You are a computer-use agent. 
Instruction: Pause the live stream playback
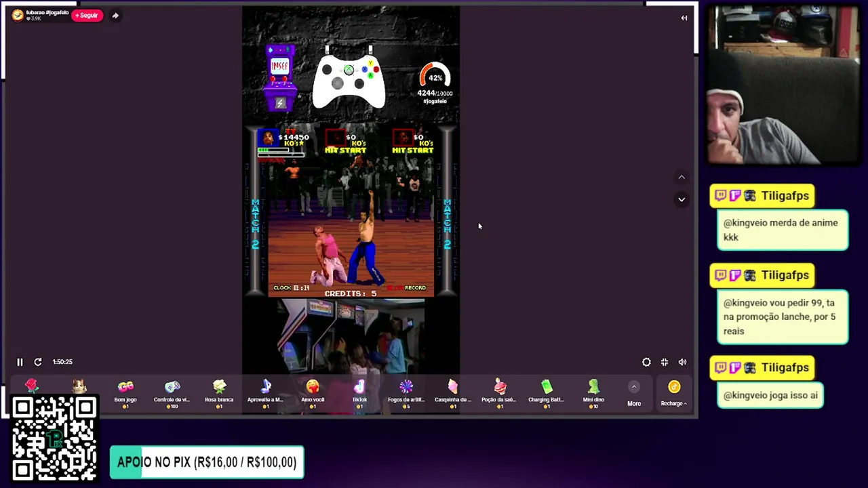tap(20, 362)
